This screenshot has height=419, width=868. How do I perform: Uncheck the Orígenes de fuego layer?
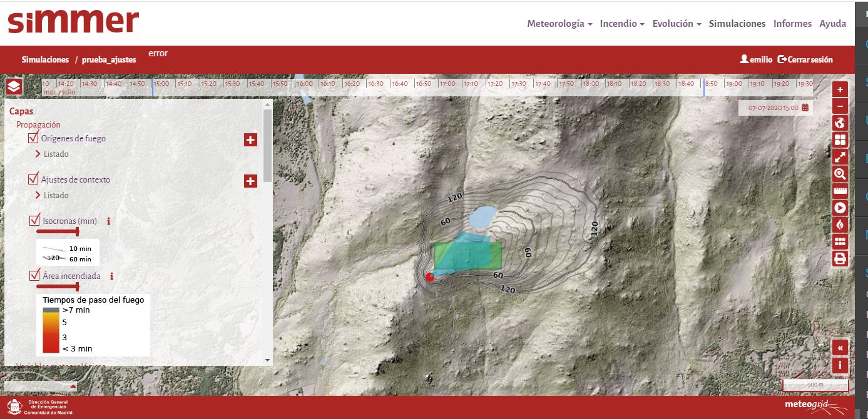[34, 138]
